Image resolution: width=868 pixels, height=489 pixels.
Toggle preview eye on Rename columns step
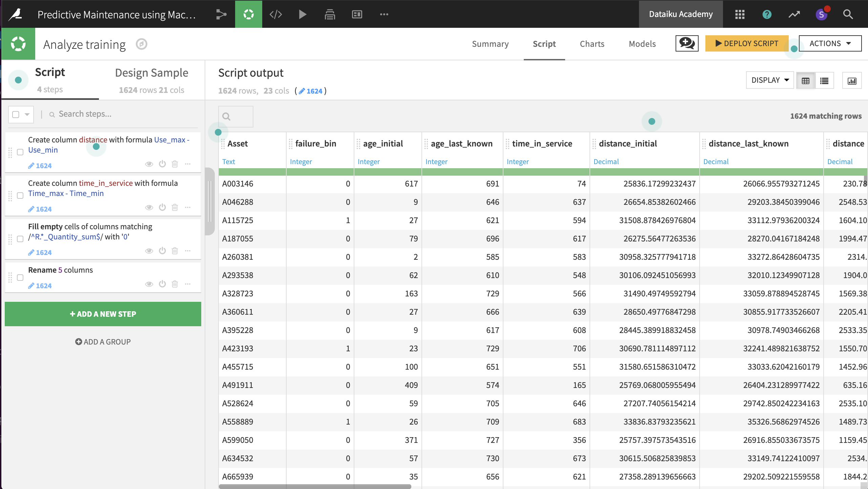(x=149, y=284)
